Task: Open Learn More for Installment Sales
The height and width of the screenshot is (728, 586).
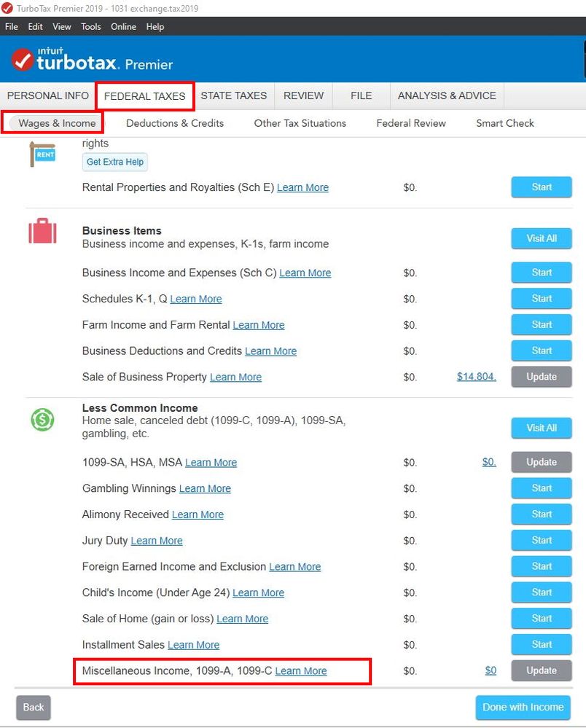Action: 194,645
